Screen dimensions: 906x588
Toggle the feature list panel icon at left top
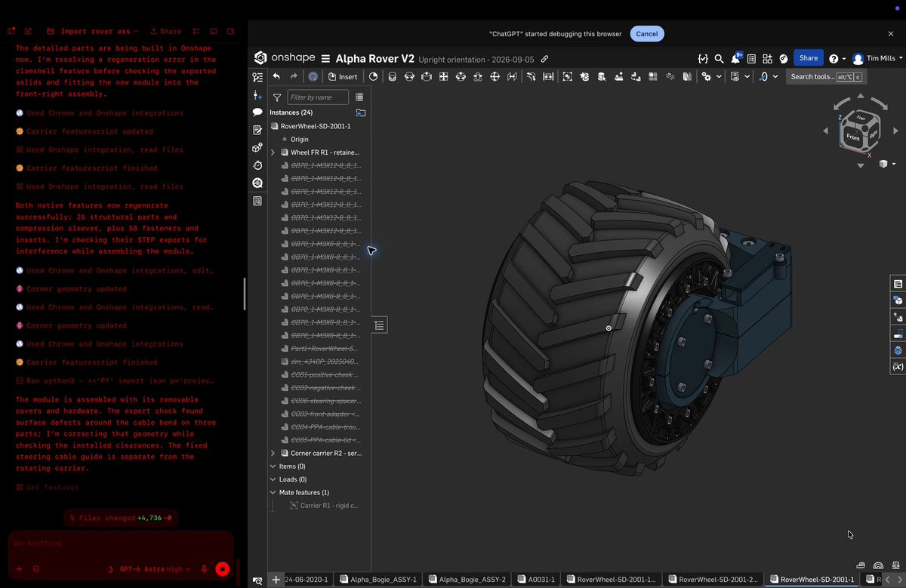coord(257,76)
